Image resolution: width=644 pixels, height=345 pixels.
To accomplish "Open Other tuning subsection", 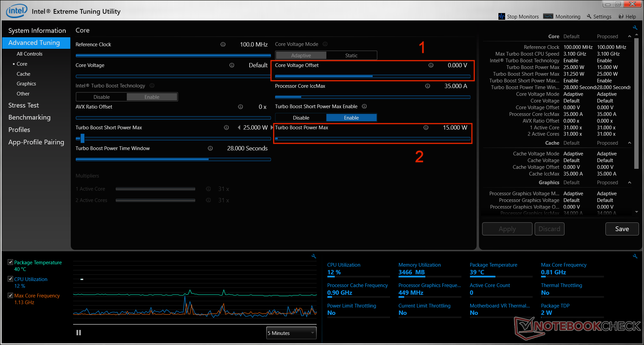I will (23, 93).
